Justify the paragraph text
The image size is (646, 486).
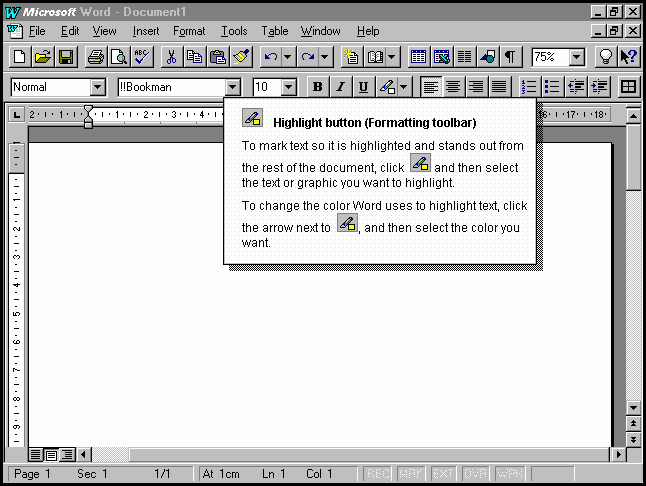[x=499, y=86]
